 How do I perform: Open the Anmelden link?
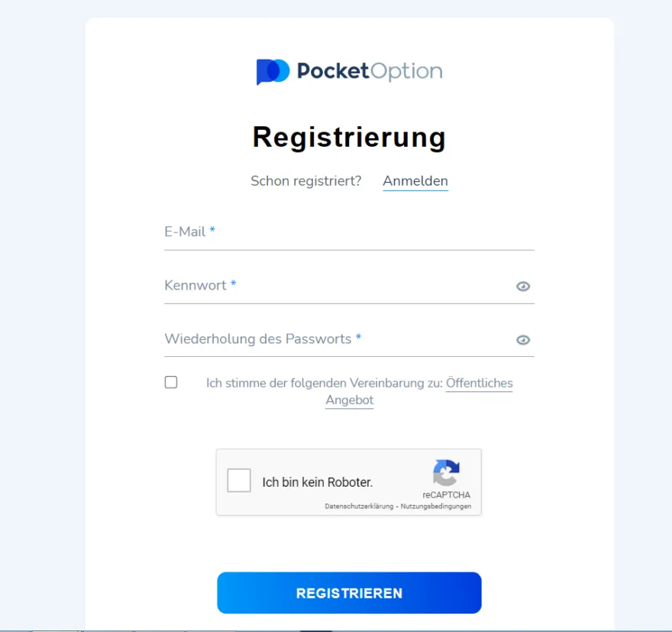[x=415, y=180]
